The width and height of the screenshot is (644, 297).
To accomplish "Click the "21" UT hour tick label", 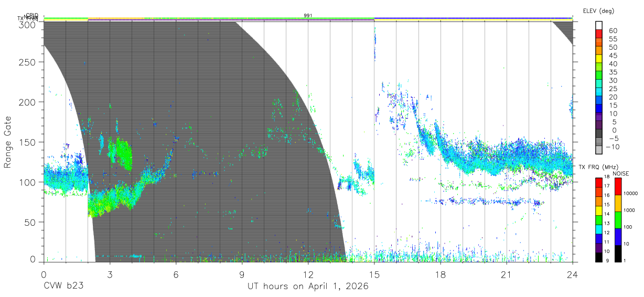I will click(506, 274).
